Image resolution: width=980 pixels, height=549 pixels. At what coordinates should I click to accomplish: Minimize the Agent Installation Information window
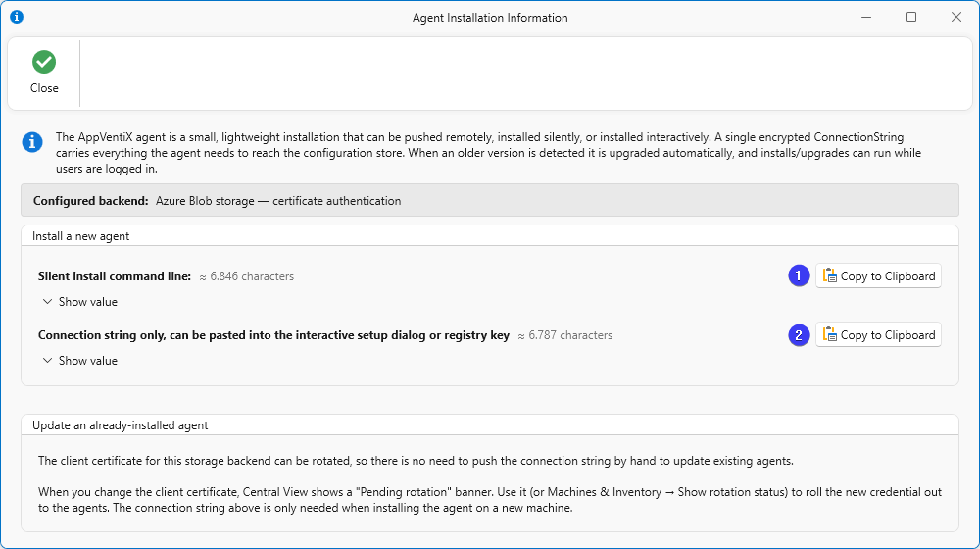[x=866, y=17]
